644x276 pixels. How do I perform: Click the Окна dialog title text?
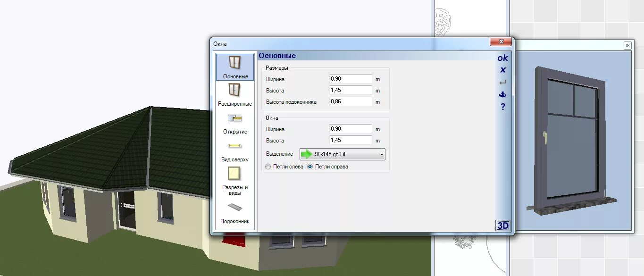220,44
